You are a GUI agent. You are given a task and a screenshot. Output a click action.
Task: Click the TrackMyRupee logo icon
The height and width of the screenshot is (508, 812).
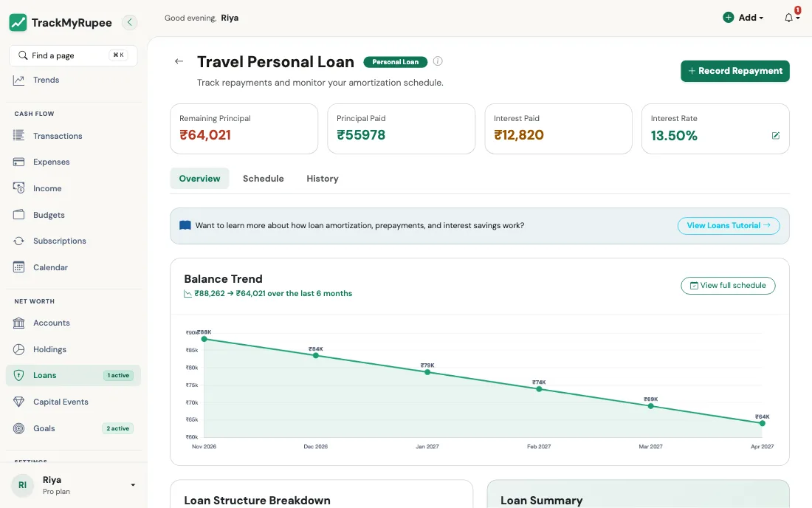click(x=18, y=22)
